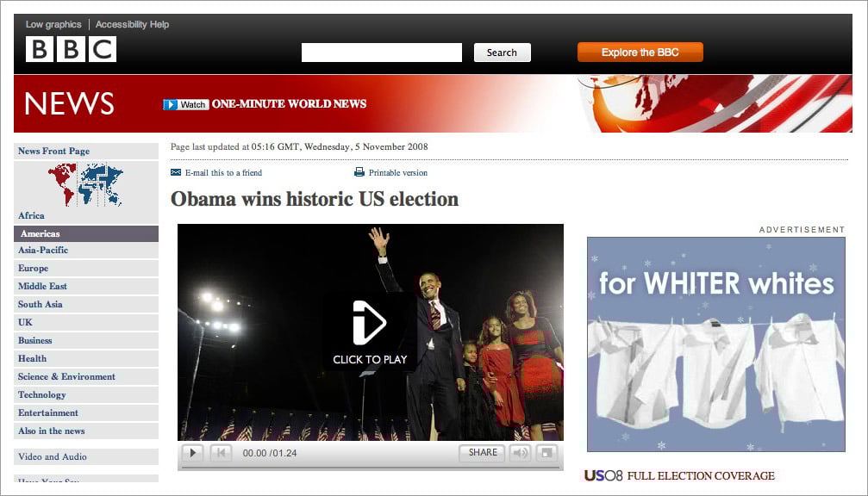Mute the video with the speaker icon
868x496 pixels.
point(520,453)
